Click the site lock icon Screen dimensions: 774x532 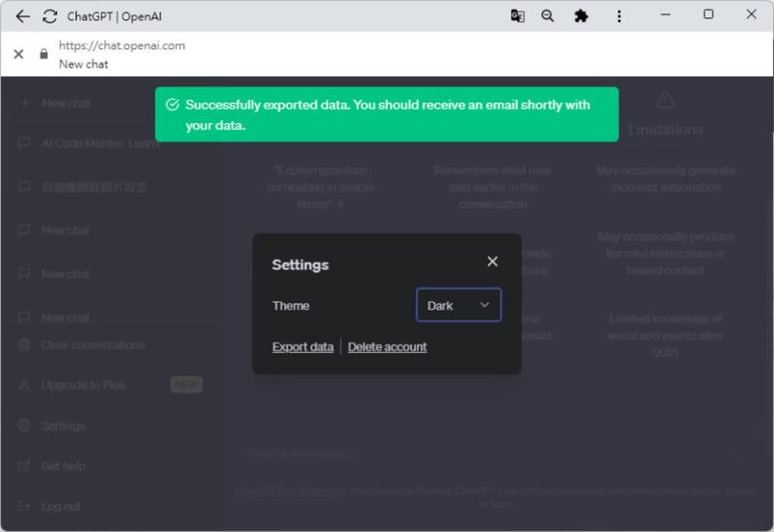click(x=44, y=54)
